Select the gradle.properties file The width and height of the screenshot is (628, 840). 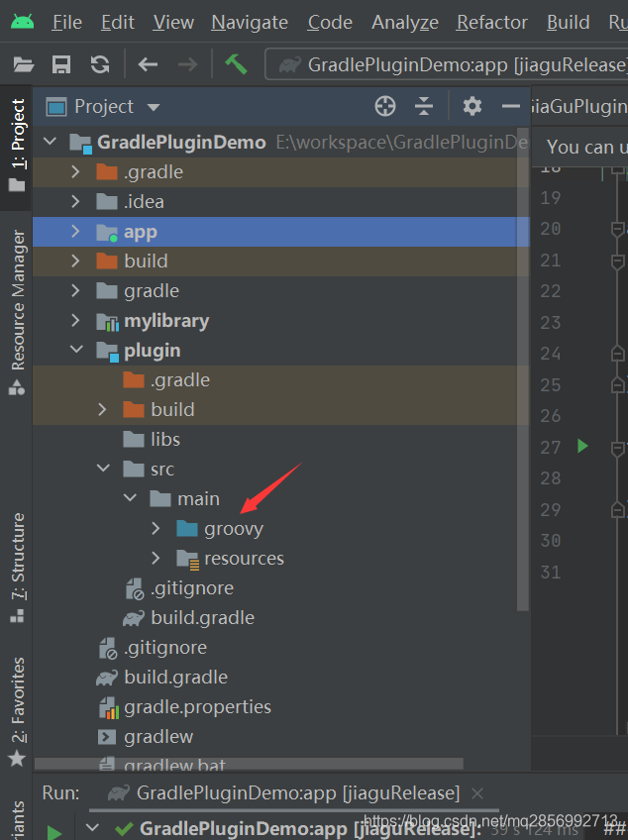coord(197,707)
